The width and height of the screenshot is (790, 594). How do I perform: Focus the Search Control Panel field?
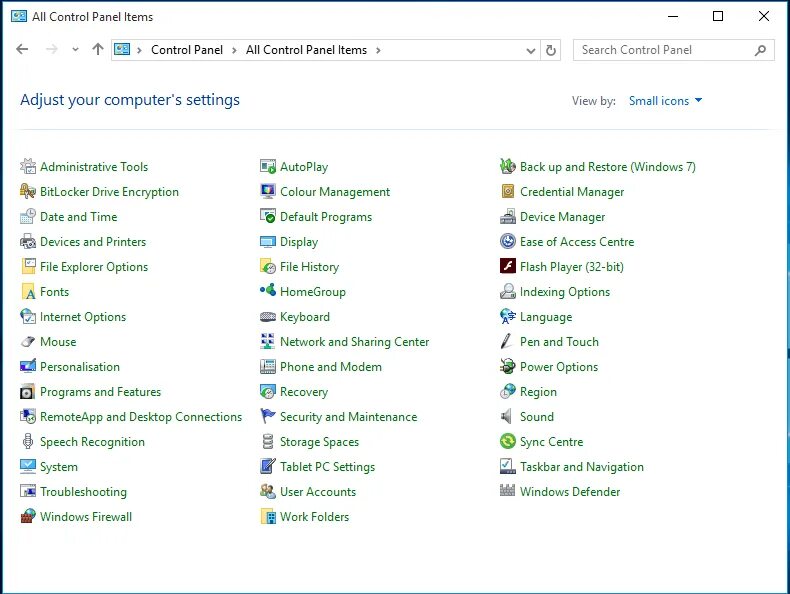[674, 50]
